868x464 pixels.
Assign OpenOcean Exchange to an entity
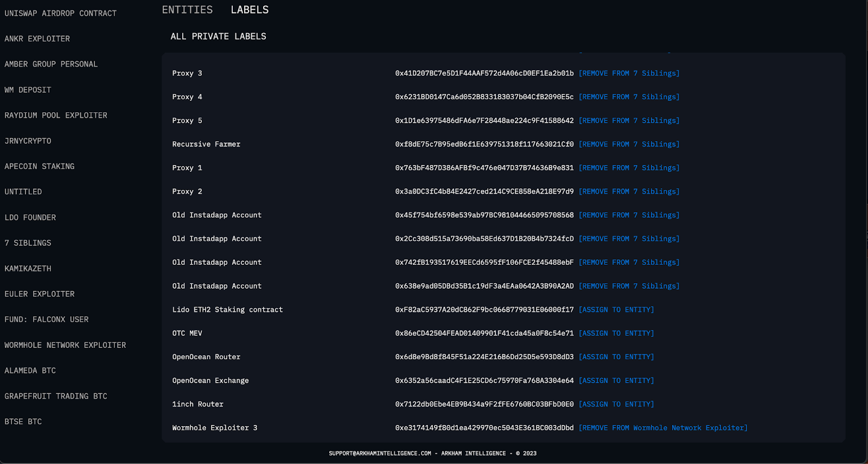click(616, 380)
